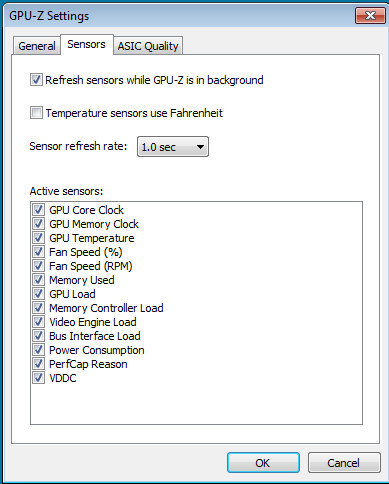
Task: Disable Fan Speed (%) sensor
Action: pyautogui.click(x=38, y=252)
